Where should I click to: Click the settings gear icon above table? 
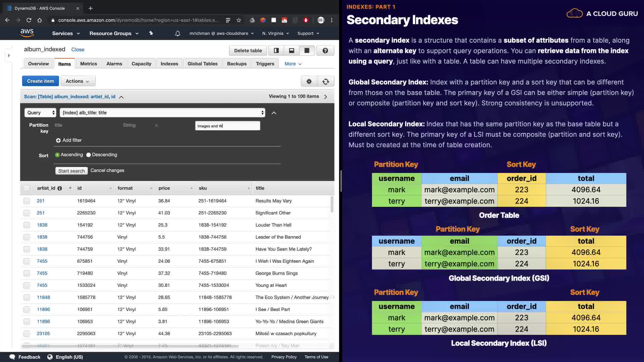(309, 81)
